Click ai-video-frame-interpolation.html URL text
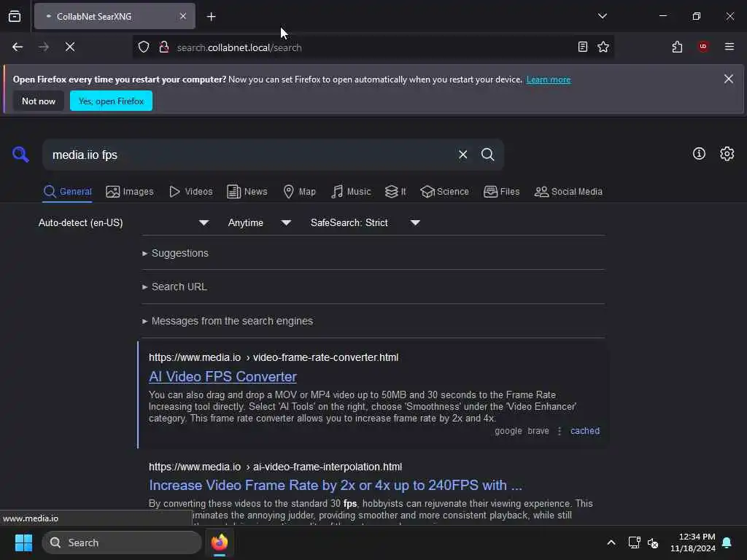This screenshot has width=747, height=560. (328, 467)
